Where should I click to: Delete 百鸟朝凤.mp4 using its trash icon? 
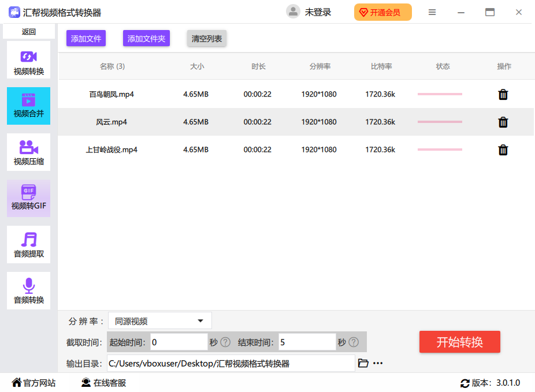503,95
